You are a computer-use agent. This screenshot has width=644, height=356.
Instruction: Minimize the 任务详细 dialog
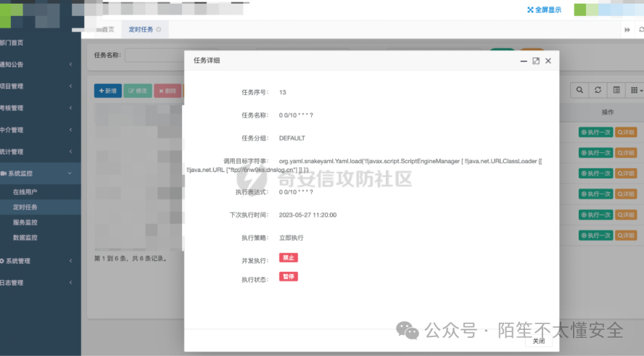tap(524, 61)
